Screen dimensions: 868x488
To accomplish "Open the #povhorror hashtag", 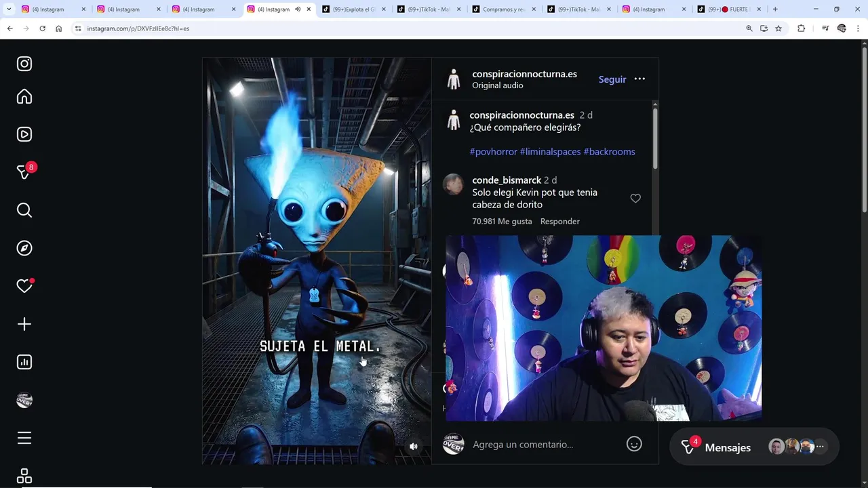I will pyautogui.click(x=493, y=152).
